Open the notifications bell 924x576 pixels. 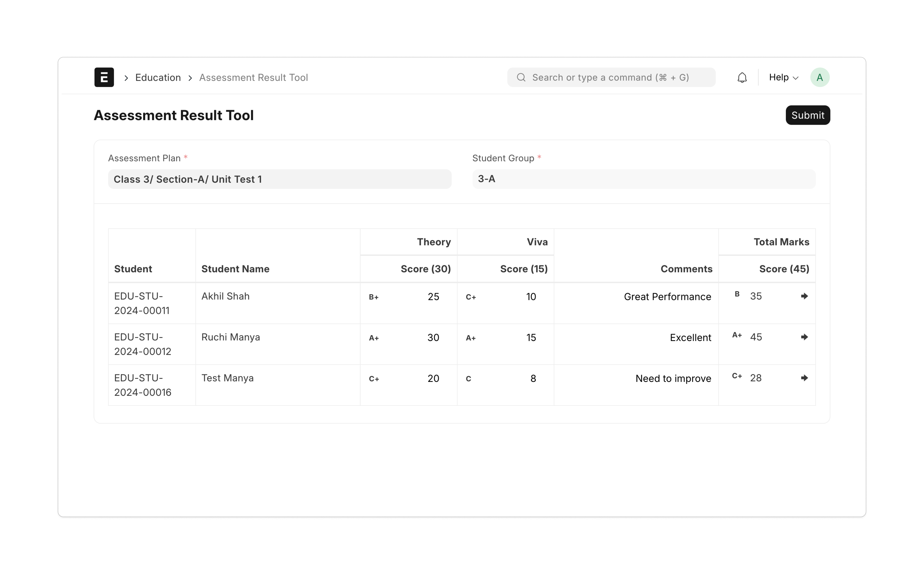pyautogui.click(x=742, y=78)
